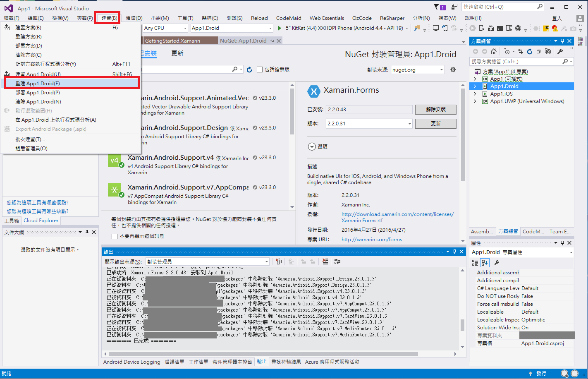Click the account user icon at top right
The width and height of the screenshot is (588, 379).
[580, 18]
